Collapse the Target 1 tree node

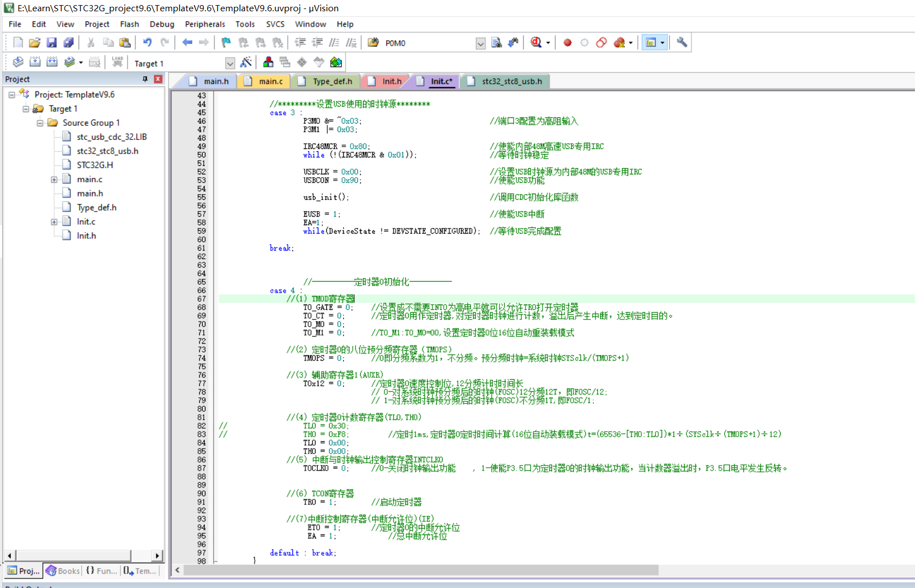[x=25, y=109]
